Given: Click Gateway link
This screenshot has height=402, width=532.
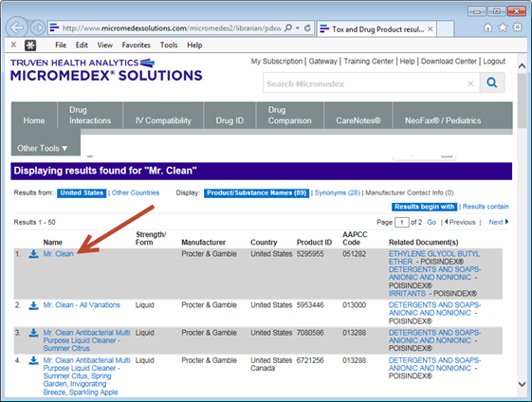Looking at the screenshot, I should coord(322,61).
